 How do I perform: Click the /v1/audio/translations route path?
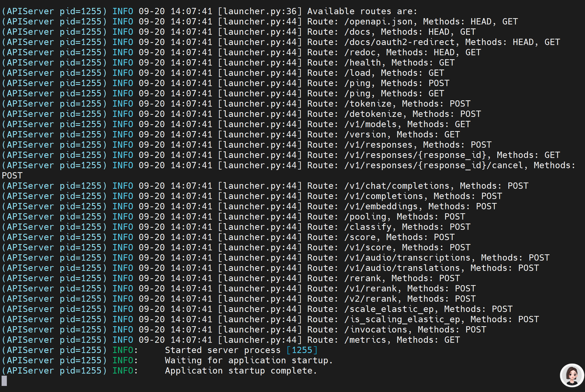(402, 268)
